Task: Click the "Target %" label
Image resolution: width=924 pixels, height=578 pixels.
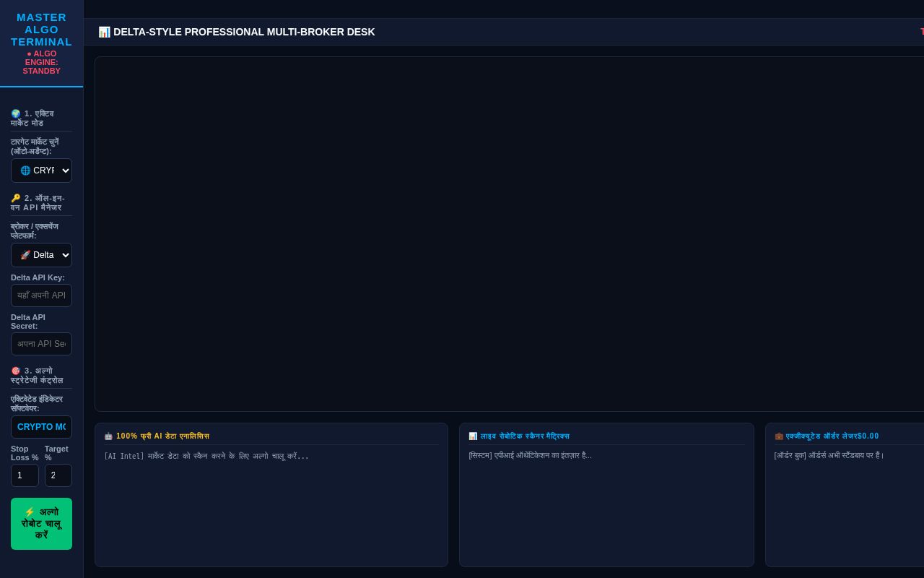Action: click(56, 453)
